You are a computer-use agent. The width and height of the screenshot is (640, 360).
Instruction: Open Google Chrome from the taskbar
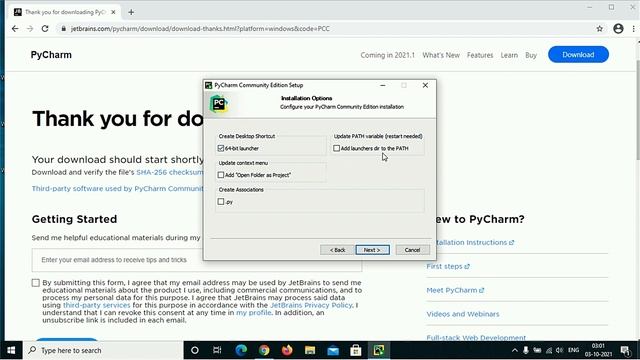click(x=264, y=350)
